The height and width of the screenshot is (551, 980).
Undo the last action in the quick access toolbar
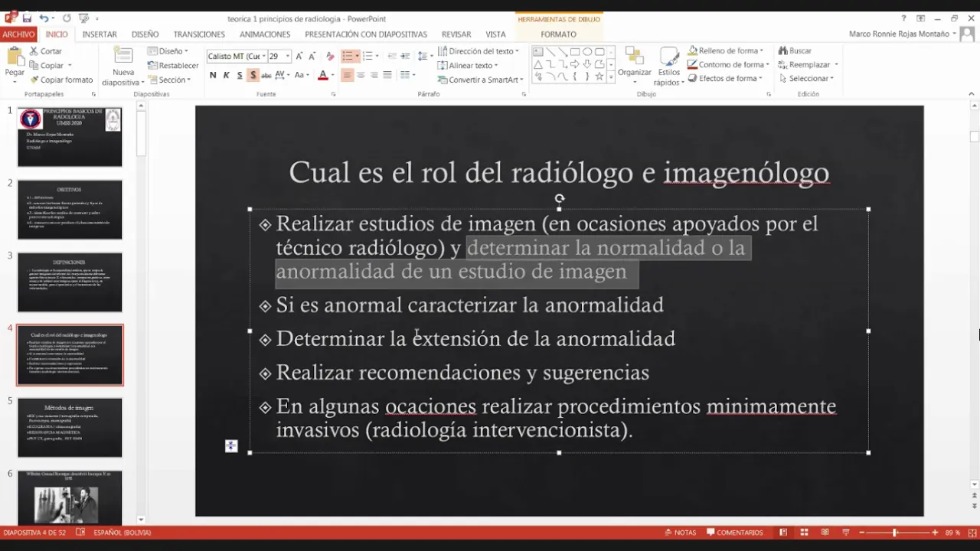click(x=44, y=18)
